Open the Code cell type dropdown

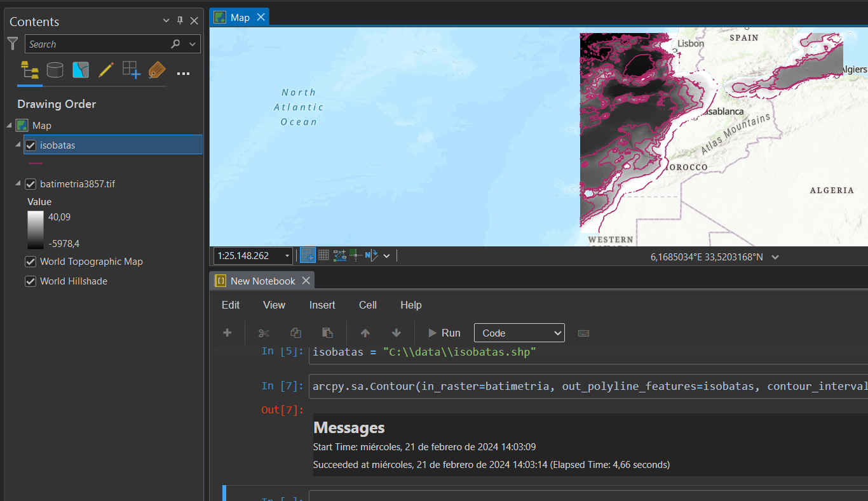pos(519,333)
